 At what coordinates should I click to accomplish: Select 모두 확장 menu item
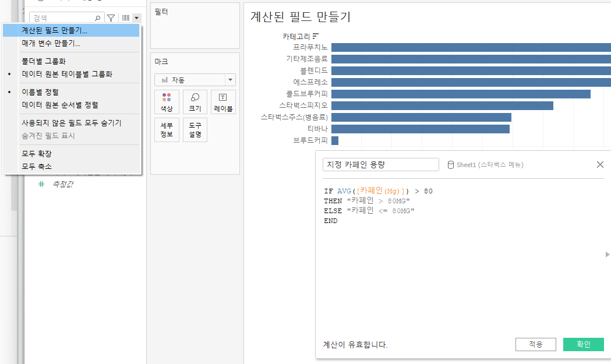pyautogui.click(x=71, y=154)
